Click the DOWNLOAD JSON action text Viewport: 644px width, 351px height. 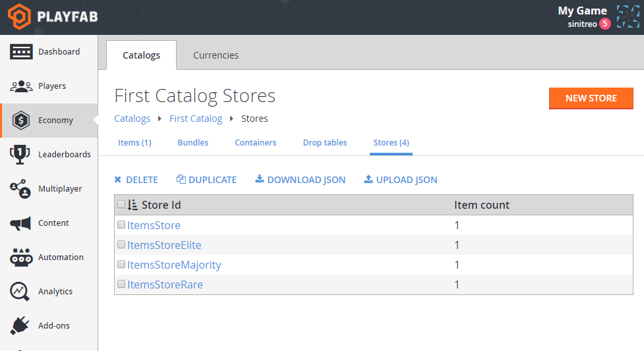(307, 180)
